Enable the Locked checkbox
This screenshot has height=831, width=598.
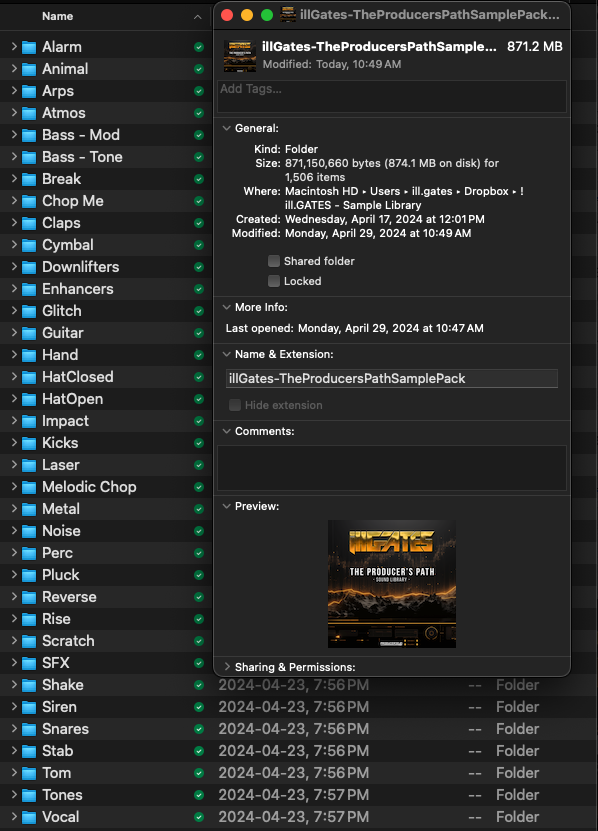274,281
